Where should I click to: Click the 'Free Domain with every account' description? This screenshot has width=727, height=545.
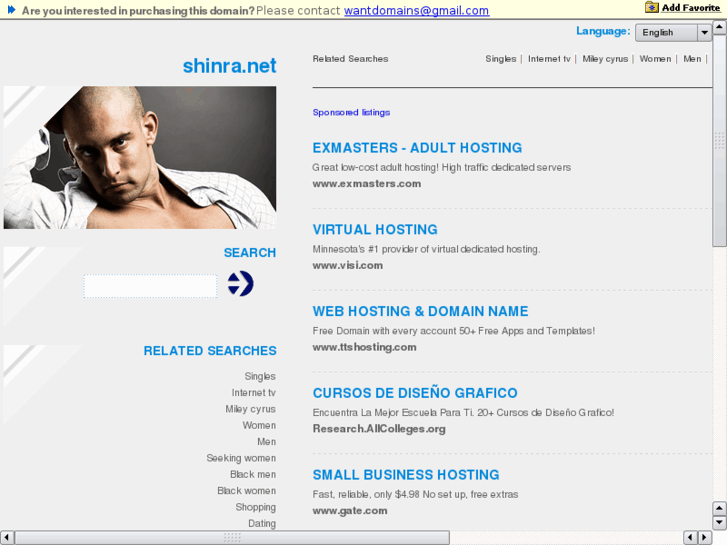[x=453, y=331]
